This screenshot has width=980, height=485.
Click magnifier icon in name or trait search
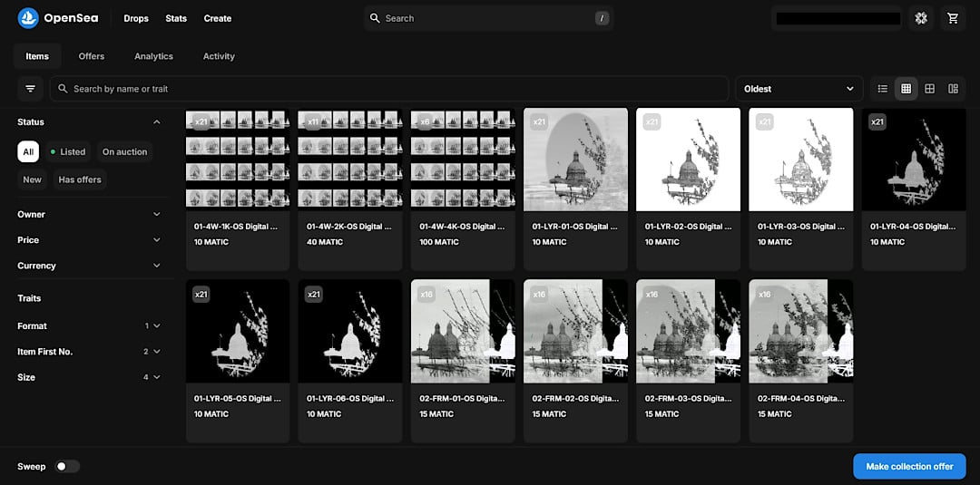pyautogui.click(x=63, y=89)
